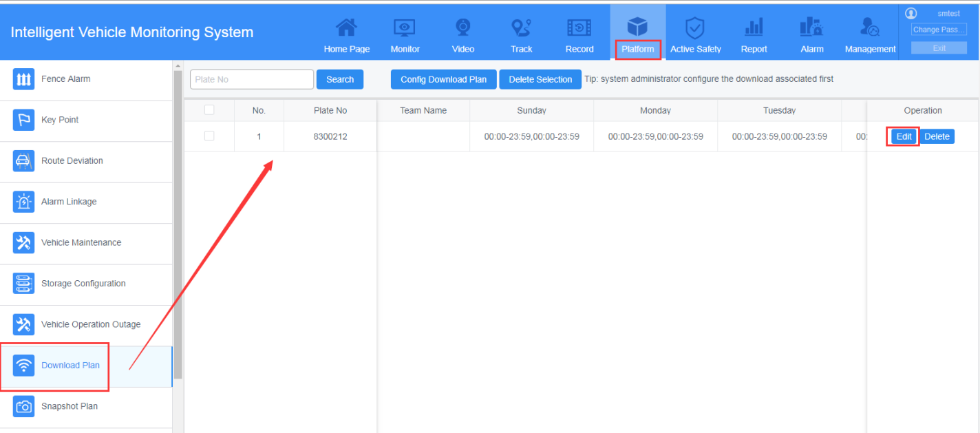Open the Home Page icon
Viewport: 980px width, 433px height.
[x=346, y=27]
